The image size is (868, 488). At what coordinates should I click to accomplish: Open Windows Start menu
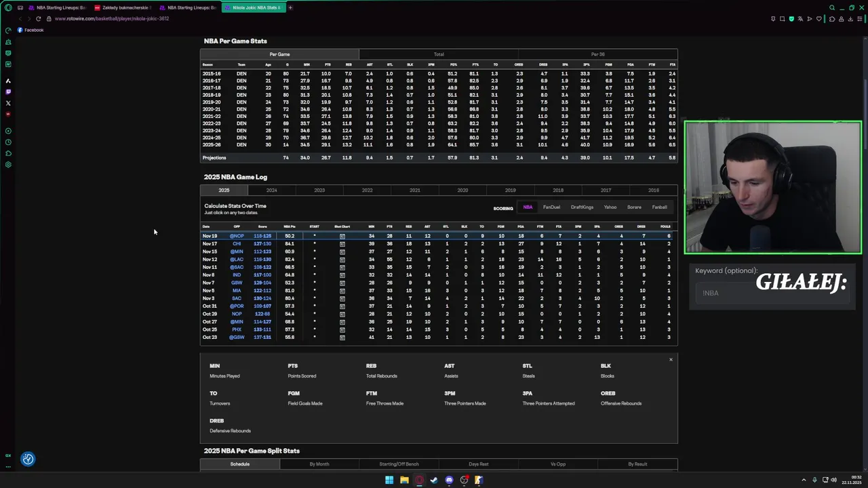tap(389, 480)
